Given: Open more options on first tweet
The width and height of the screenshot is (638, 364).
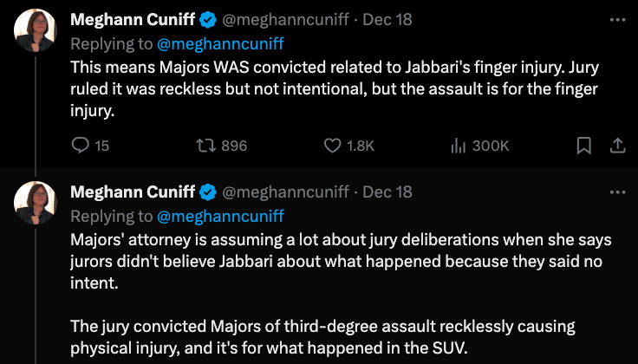Looking at the screenshot, I should pos(617,19).
